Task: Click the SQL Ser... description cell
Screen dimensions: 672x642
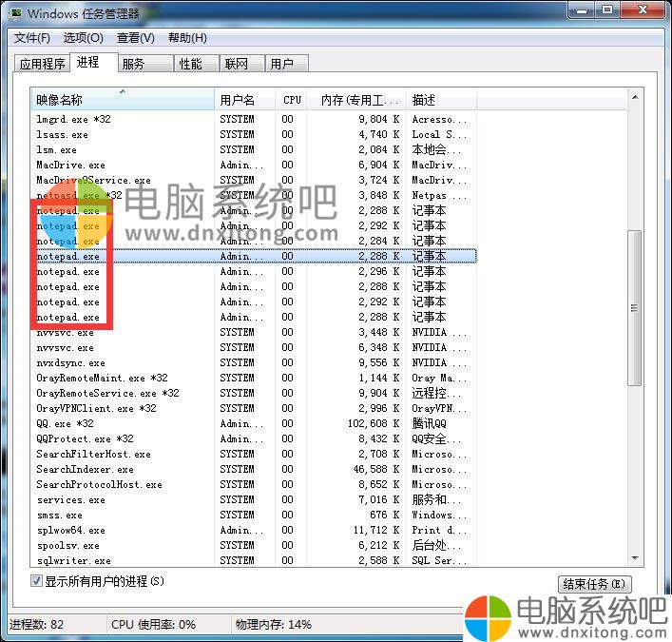Action: (x=439, y=560)
